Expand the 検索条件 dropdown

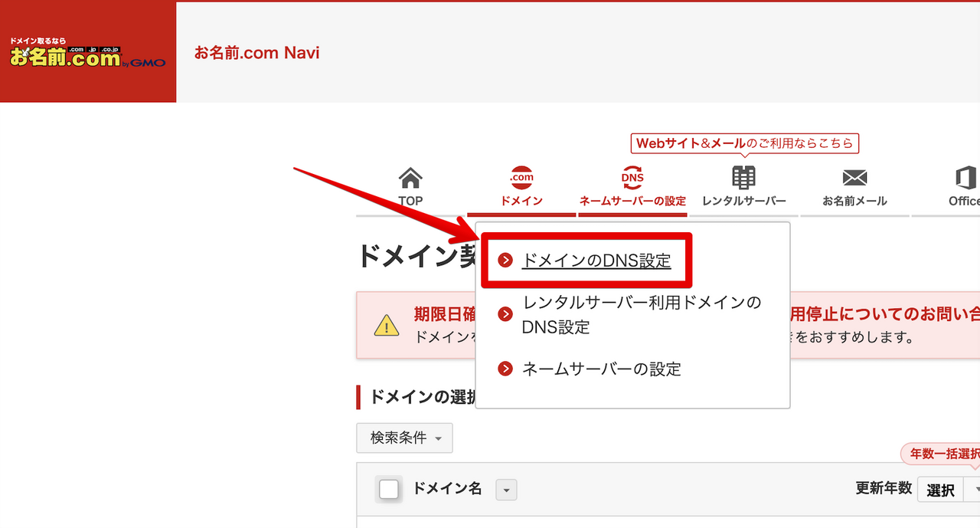point(404,438)
